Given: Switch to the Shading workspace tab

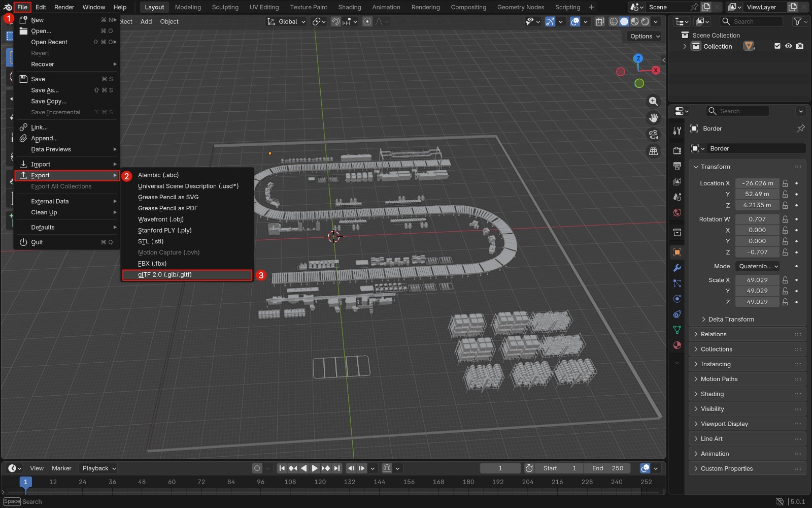Looking at the screenshot, I should [x=350, y=7].
